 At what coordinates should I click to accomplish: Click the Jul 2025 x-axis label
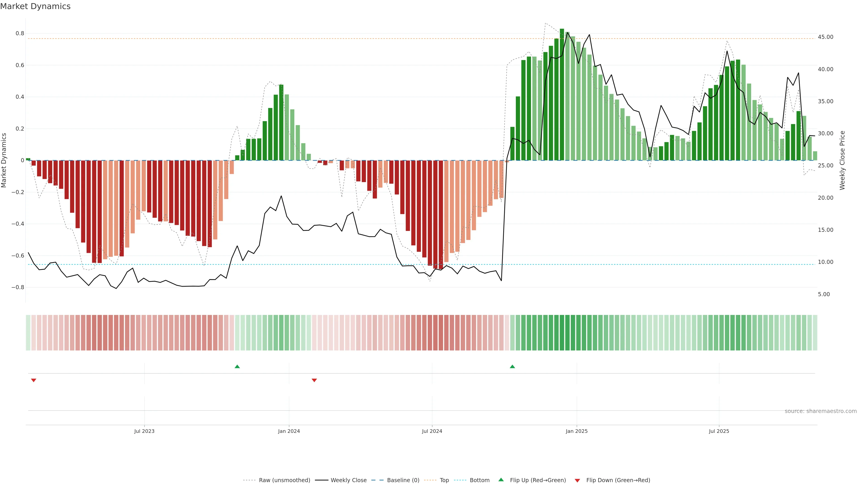pyautogui.click(x=719, y=431)
